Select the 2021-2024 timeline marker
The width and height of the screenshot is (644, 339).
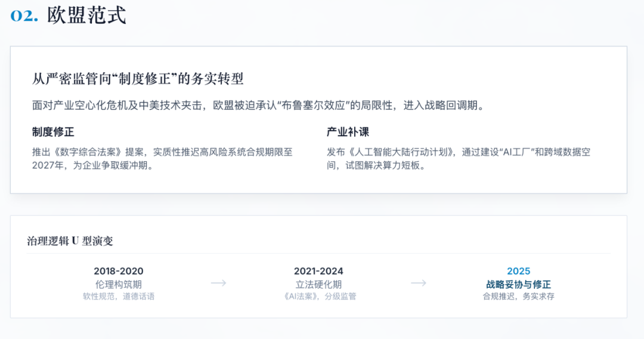(x=318, y=271)
